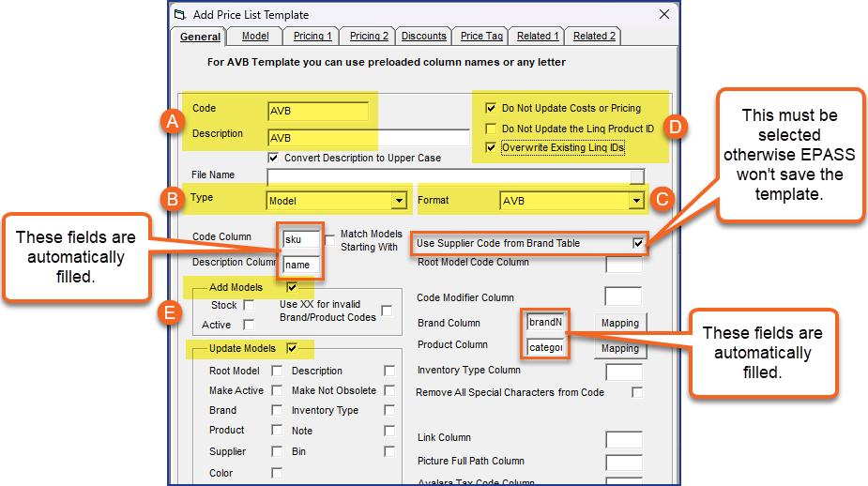Switch to the Related 2 tab
The height and width of the screenshot is (486, 868).
(594, 36)
